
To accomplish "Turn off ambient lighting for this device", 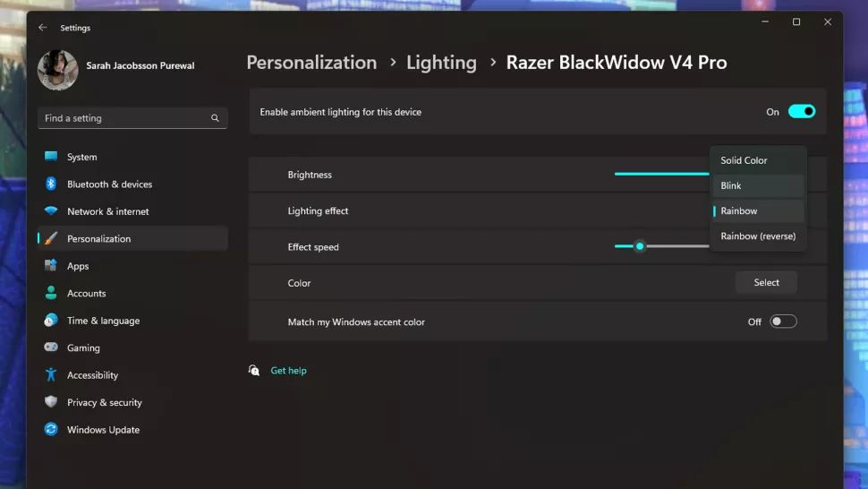I will pos(801,112).
